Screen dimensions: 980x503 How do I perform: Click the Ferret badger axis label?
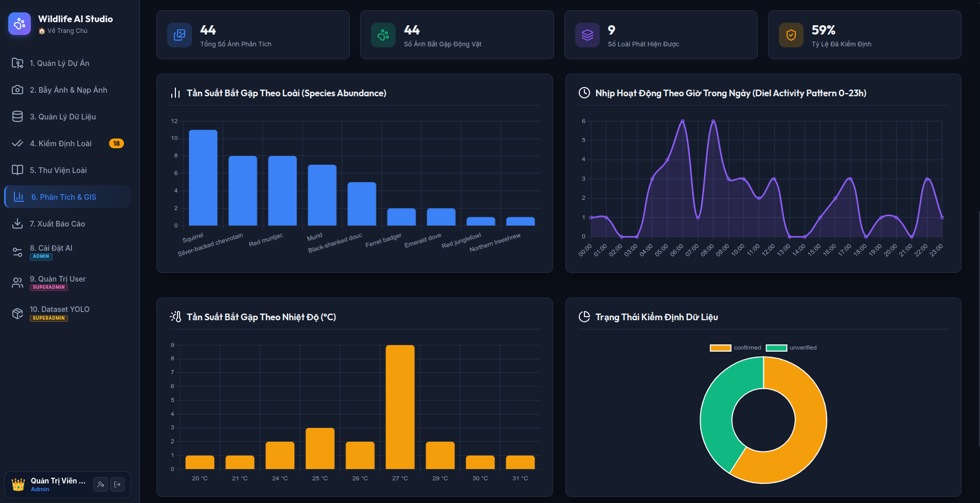pyautogui.click(x=383, y=240)
